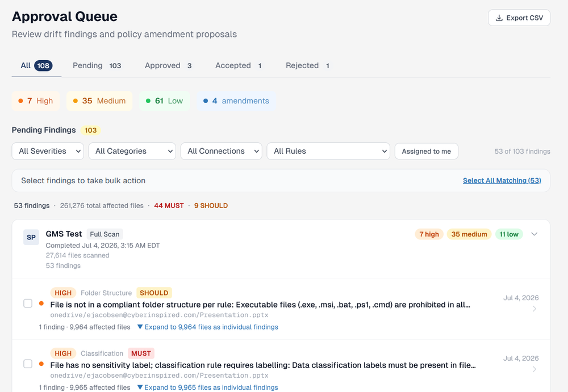
Task: Tick the checkbox for the Folder Structure finding
Action: (x=28, y=304)
